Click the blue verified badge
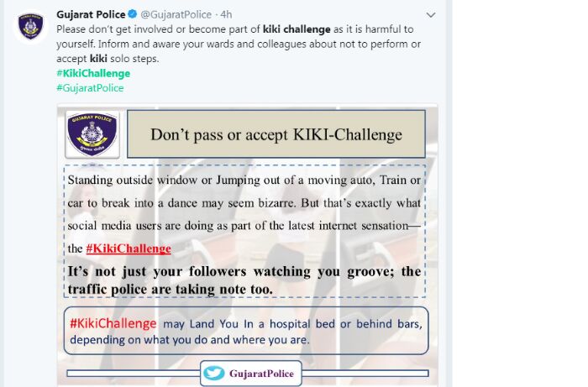 click(x=133, y=14)
